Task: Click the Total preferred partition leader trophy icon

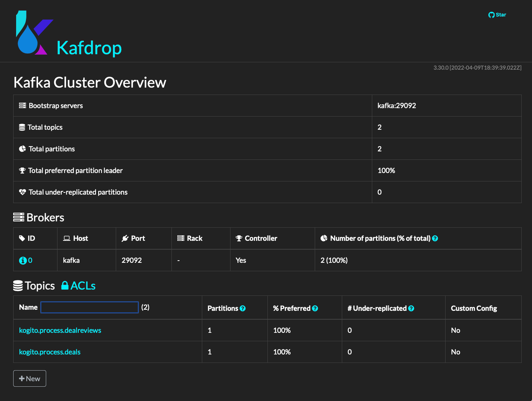Action: (22, 170)
